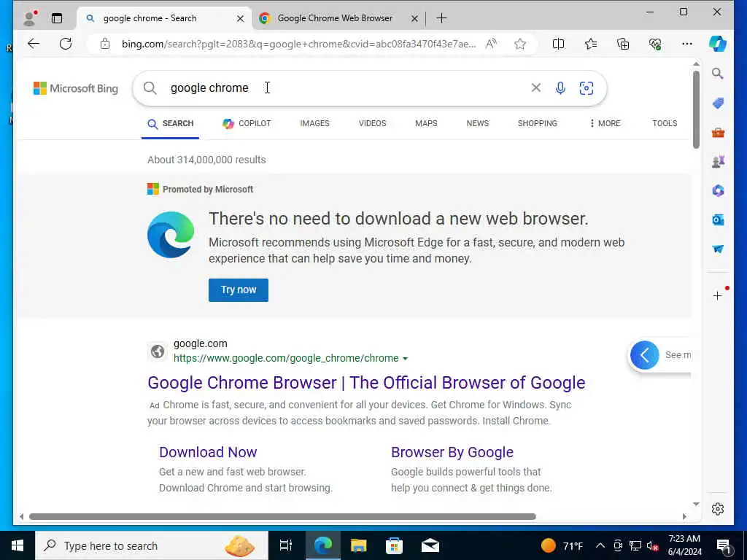747x560 pixels.
Task: Open File Explorer from taskbar
Action: pyautogui.click(x=358, y=545)
